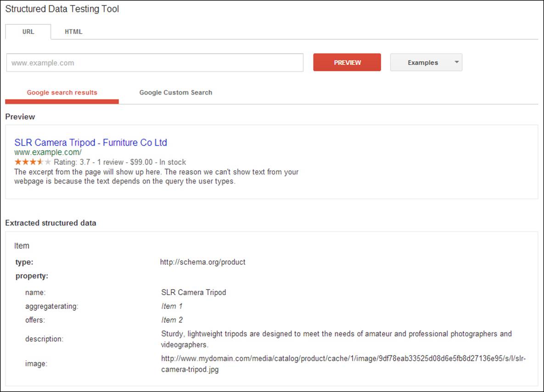Image resolution: width=544 pixels, height=392 pixels.
Task: Click the Sturdy, lightweight tripods description text
Action: click(336, 339)
